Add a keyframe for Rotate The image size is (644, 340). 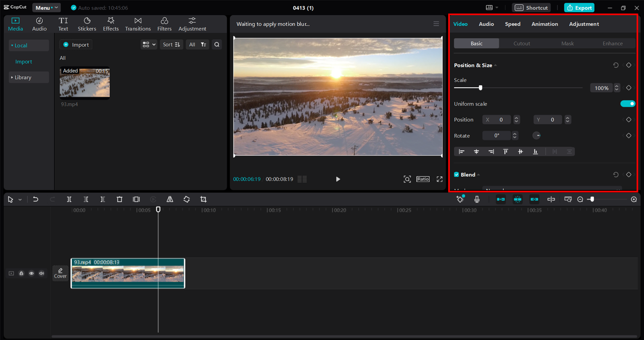coord(628,135)
